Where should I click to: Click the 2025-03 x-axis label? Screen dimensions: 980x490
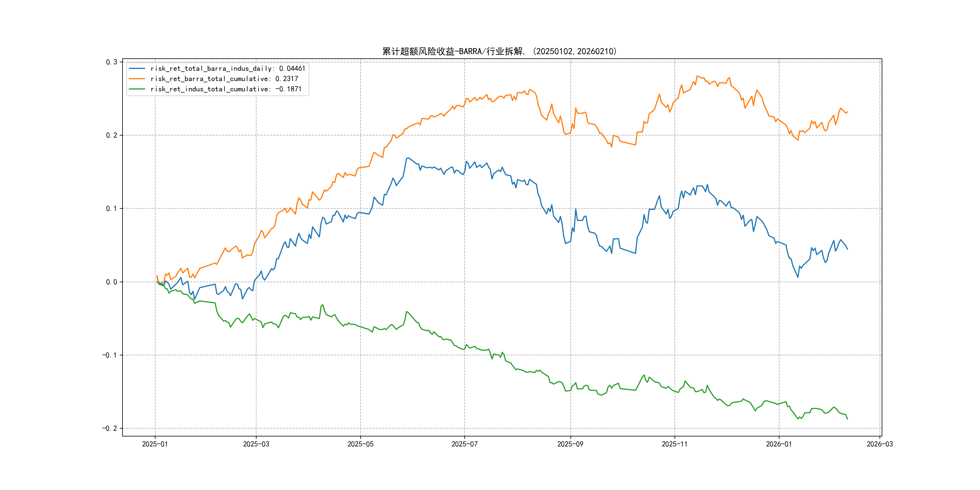[256, 444]
